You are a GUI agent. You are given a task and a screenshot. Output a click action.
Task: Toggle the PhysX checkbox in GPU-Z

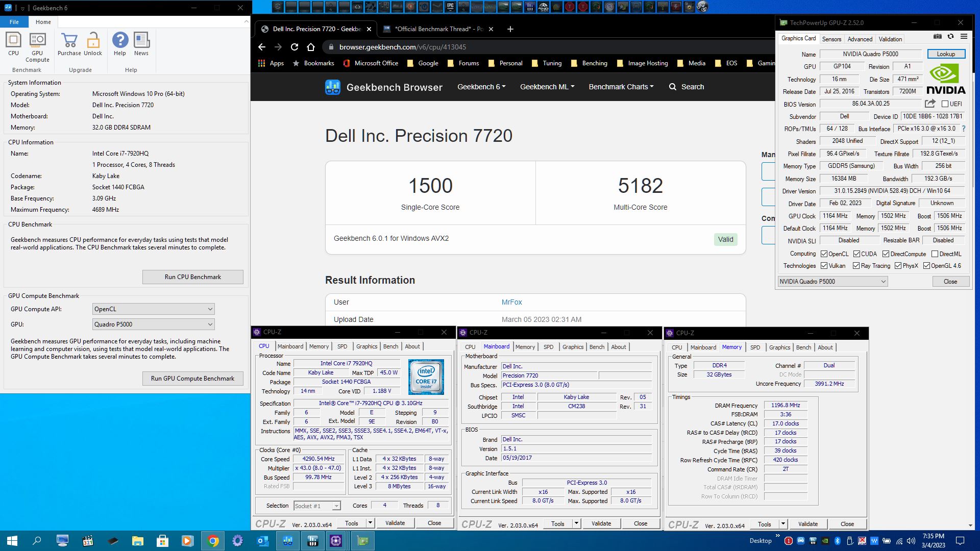click(898, 266)
